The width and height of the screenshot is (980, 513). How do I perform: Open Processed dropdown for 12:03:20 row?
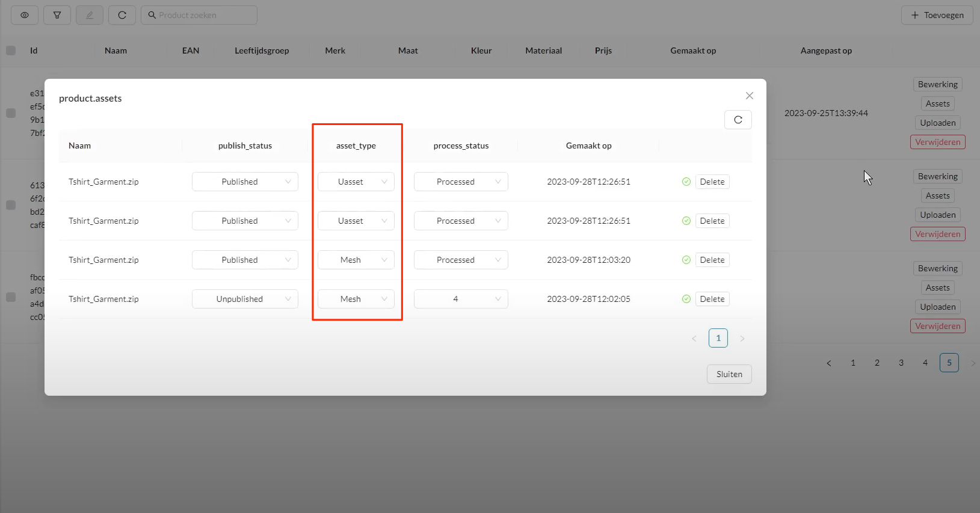(x=461, y=260)
